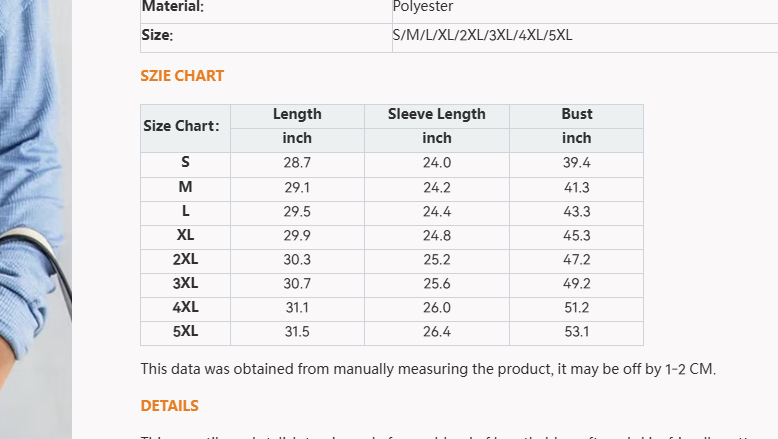Screen dimensions: 778x439
Task: Click the DETAILS orange heading
Action: (x=169, y=406)
